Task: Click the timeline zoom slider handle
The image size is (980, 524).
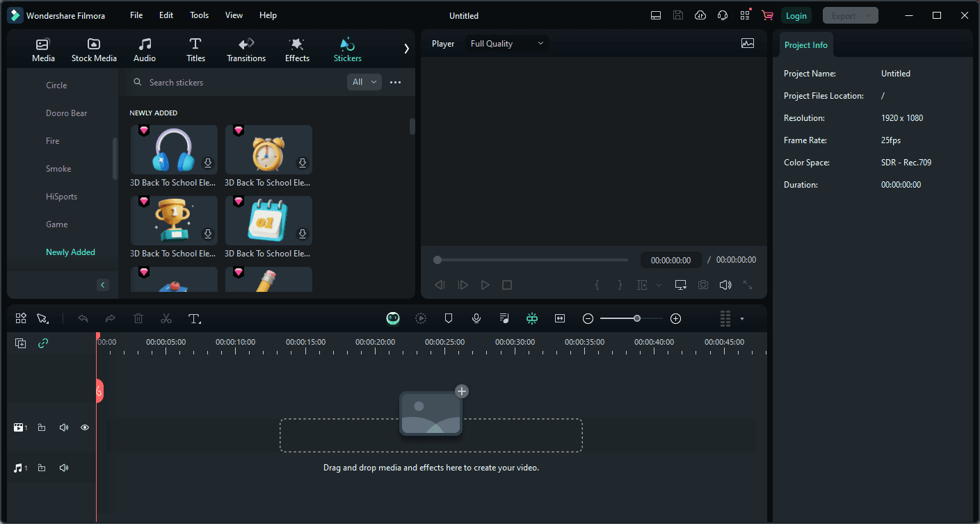Action: (637, 318)
